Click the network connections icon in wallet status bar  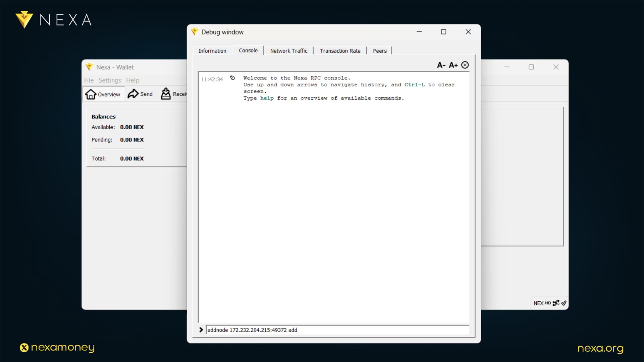pyautogui.click(x=556, y=303)
